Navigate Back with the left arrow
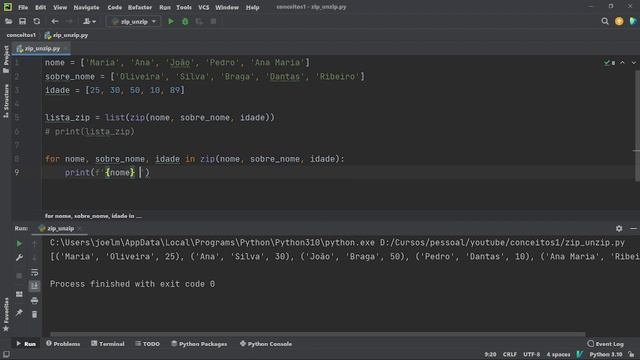 (55, 21)
